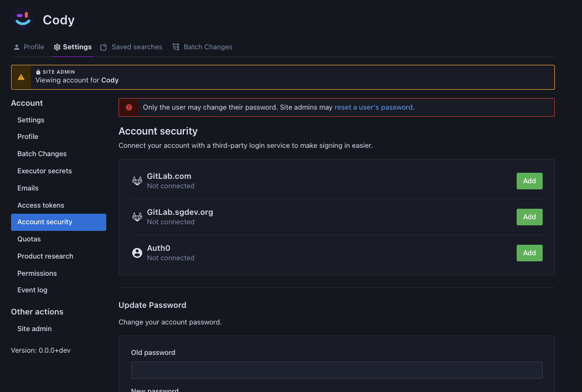Click the Batch Changes tab icon
Viewport: 582px width, 392px height.
[176, 47]
